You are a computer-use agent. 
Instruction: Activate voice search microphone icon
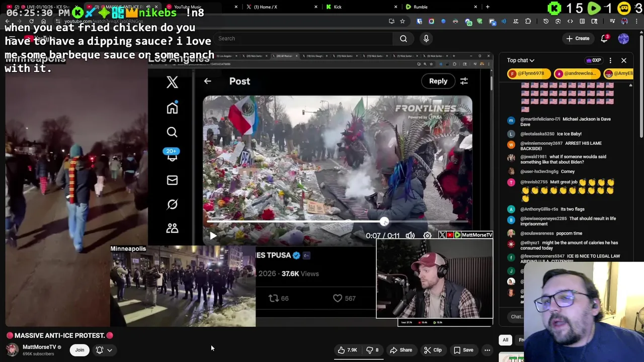click(x=426, y=39)
